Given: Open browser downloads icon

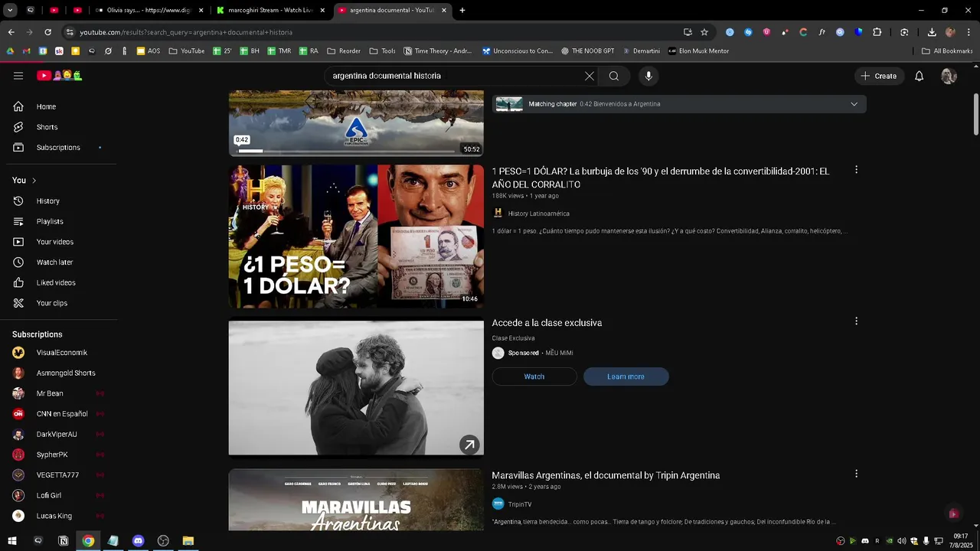Looking at the screenshot, I should coord(932,32).
